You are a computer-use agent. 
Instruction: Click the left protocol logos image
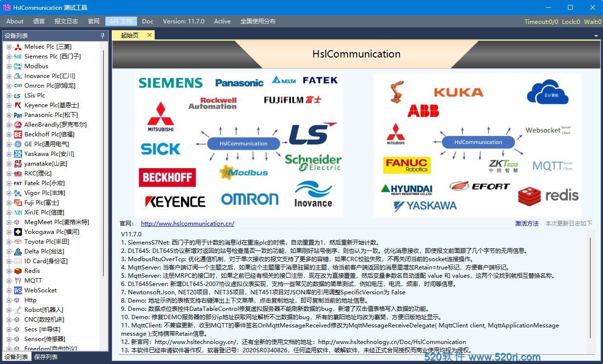(239, 145)
